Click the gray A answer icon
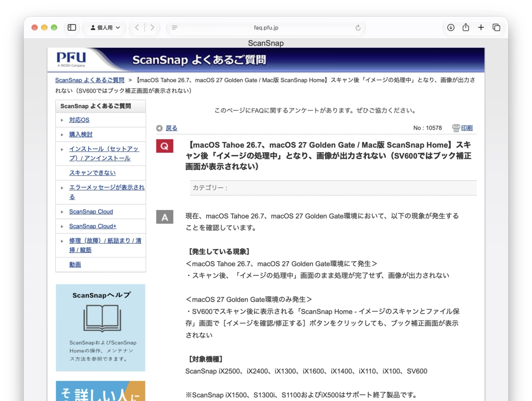The image size is (532, 401). pos(165,217)
